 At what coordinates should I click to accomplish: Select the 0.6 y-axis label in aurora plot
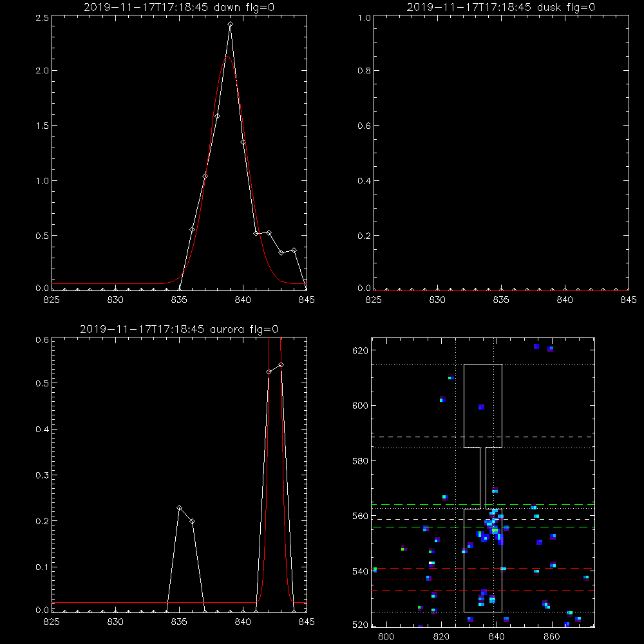point(43,339)
